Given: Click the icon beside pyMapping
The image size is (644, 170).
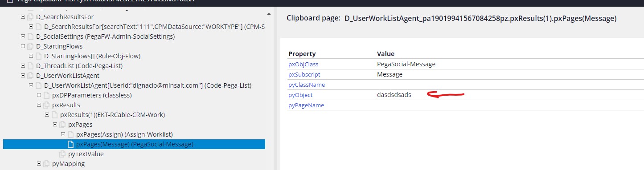Looking at the screenshot, I should [x=46, y=164].
